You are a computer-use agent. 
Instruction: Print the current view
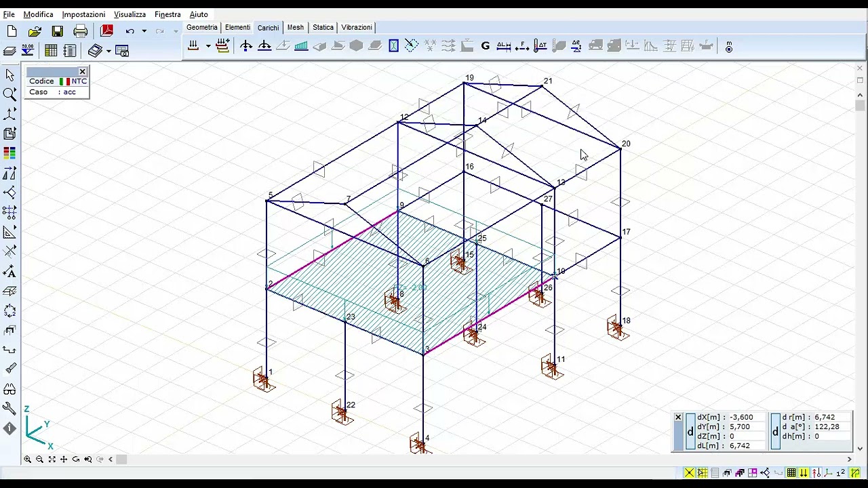tap(81, 31)
